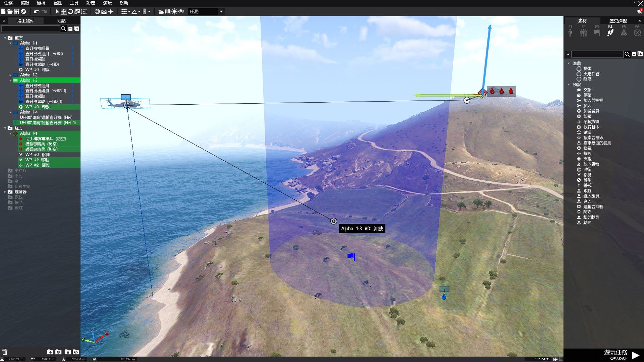Open the 檢視 menu
The width and height of the screenshot is (644, 362).
(41, 3)
